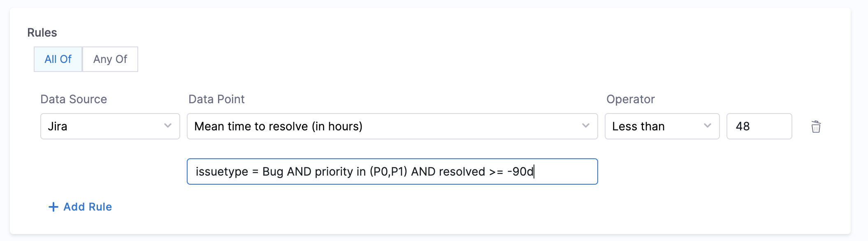The height and width of the screenshot is (241, 868).
Task: Click the Mean time to resolve text
Action: pos(278,126)
